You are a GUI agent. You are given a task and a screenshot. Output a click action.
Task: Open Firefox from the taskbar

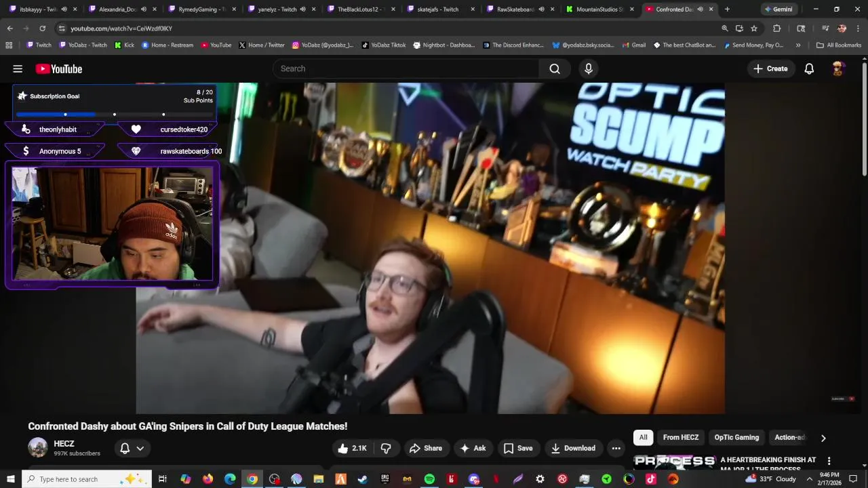point(208,479)
